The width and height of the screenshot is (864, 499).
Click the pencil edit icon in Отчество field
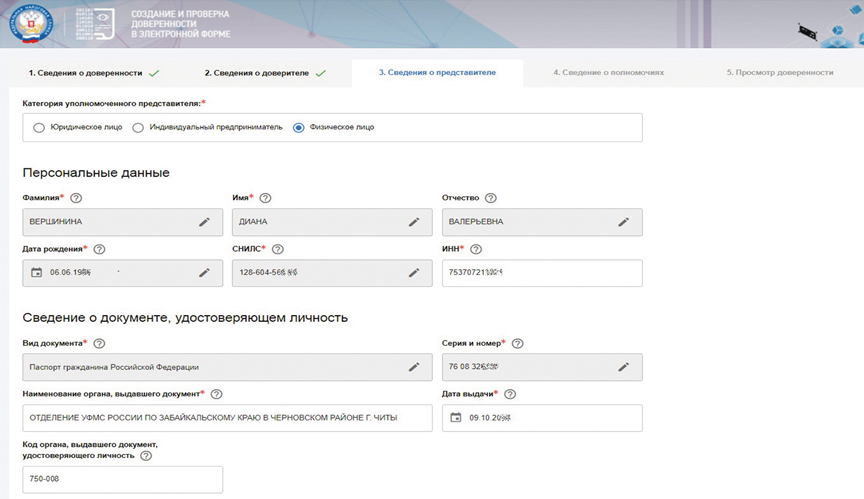624,222
